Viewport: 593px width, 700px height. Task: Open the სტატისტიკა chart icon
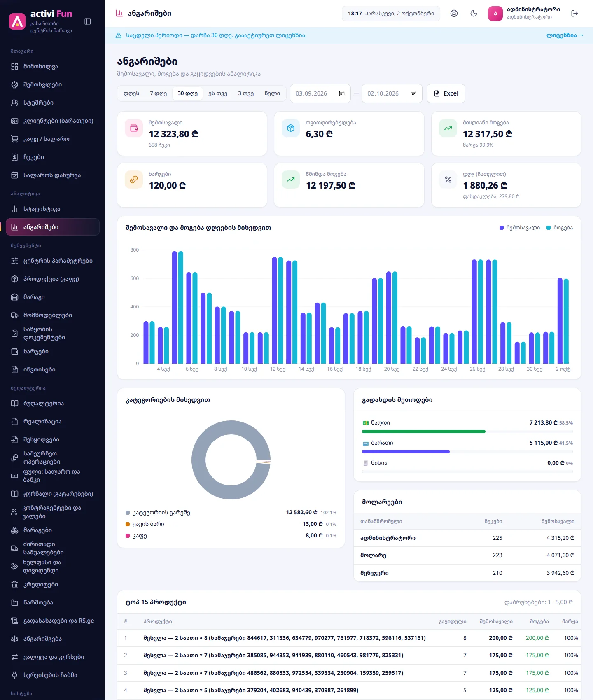click(14, 209)
